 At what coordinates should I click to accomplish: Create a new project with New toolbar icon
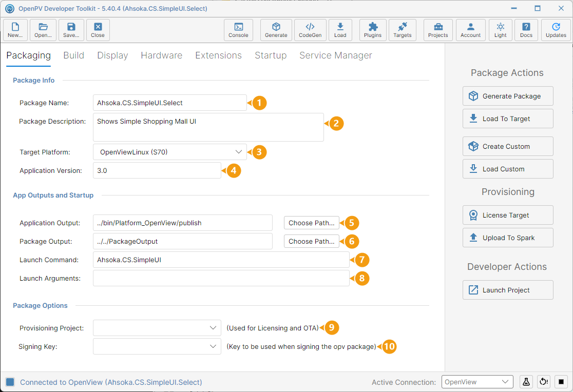[15, 30]
